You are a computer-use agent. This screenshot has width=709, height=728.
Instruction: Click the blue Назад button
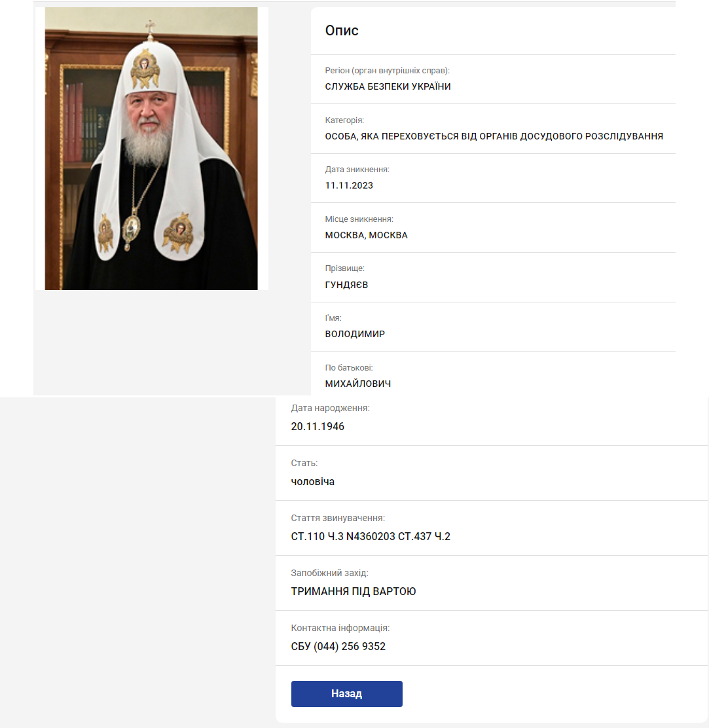346,694
